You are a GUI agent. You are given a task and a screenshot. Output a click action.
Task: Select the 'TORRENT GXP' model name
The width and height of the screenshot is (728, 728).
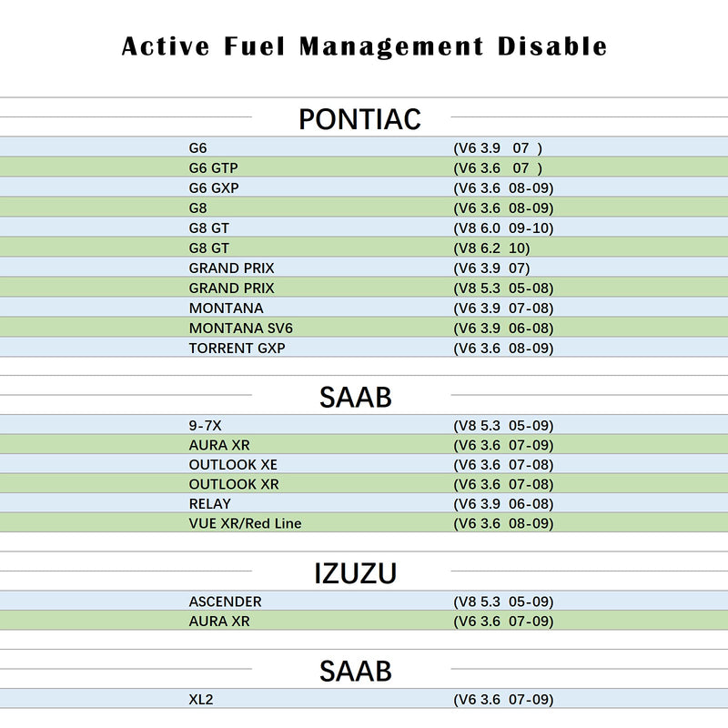[238, 348]
